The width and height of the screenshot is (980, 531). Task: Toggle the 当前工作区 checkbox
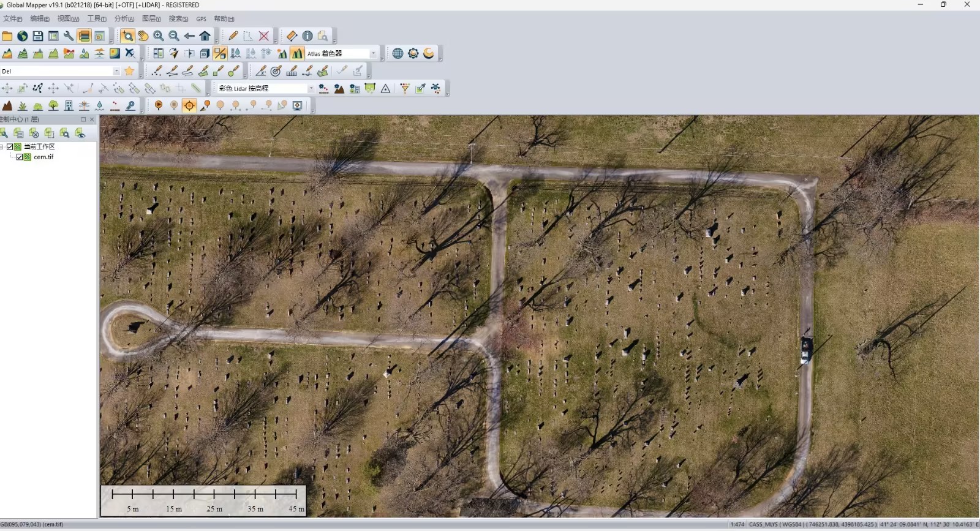tap(10, 147)
